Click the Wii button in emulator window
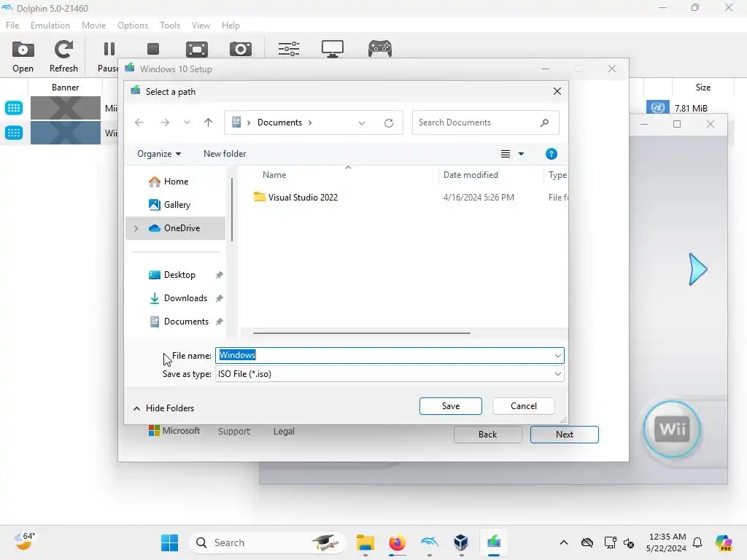Image resolution: width=747 pixels, height=560 pixels. [x=672, y=429]
